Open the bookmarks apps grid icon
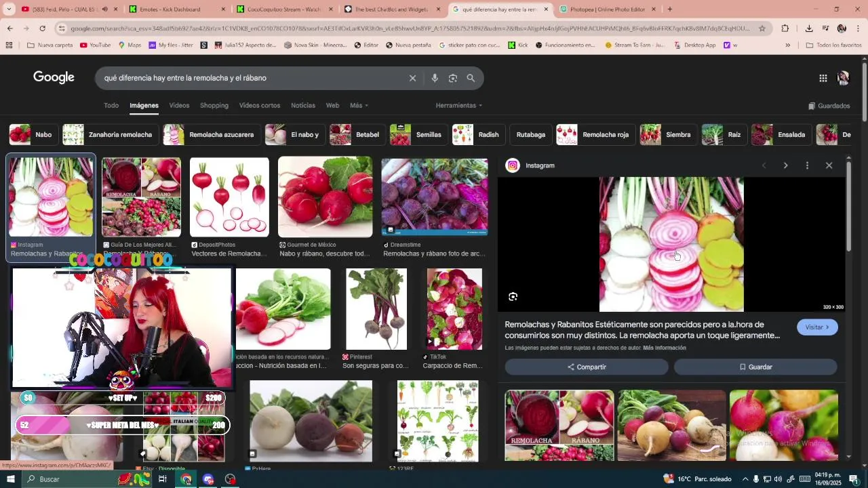Screen dimensions: 868x488 click(x=9, y=45)
